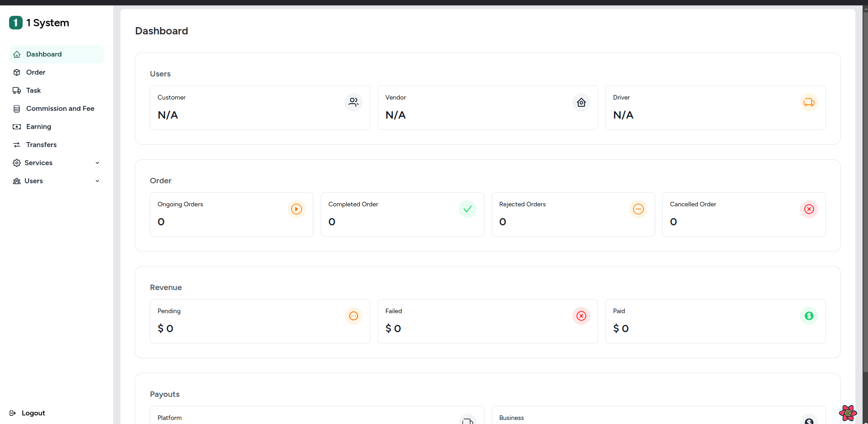Click the Rejected Orders minus icon
This screenshot has height=424, width=868.
pos(638,209)
